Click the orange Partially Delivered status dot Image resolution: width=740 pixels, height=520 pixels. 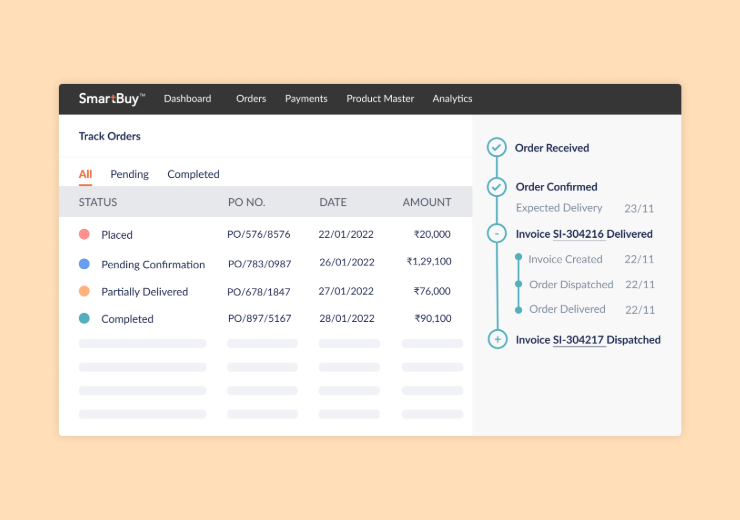tap(84, 291)
